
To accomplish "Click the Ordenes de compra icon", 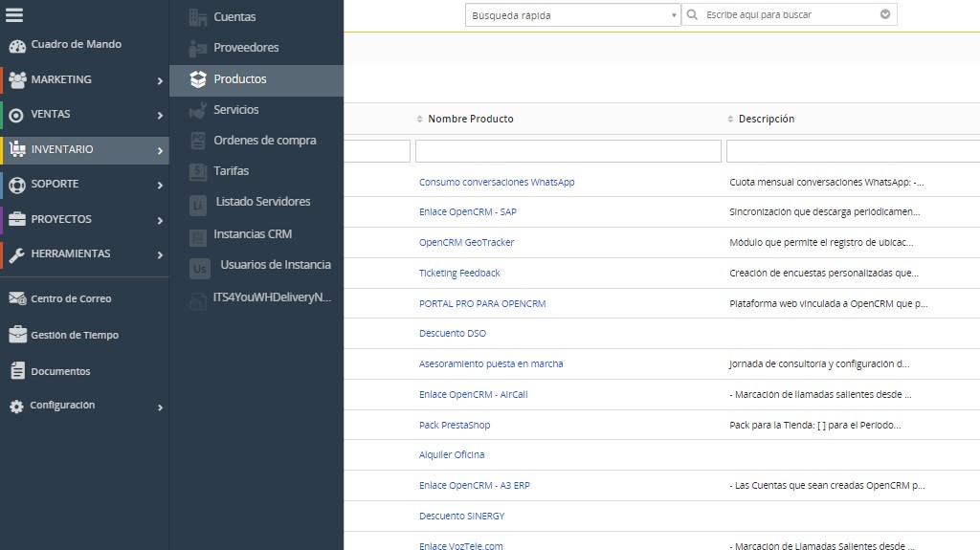I will 197,141.
